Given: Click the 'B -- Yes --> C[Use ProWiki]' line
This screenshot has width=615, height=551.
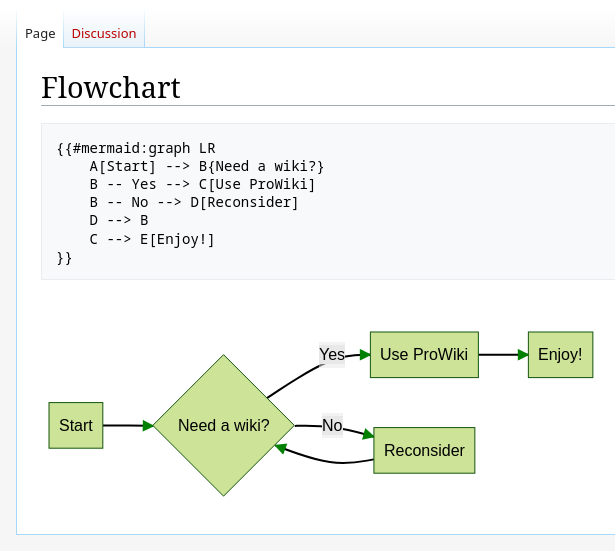Looking at the screenshot, I should (202, 184).
